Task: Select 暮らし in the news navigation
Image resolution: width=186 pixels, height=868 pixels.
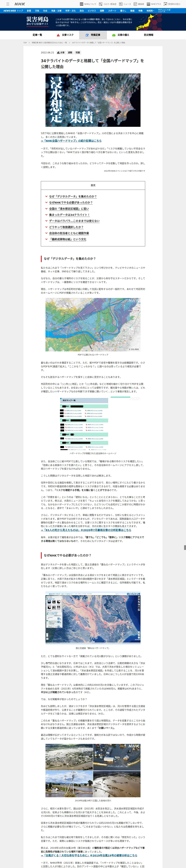Action: pyautogui.click(x=123, y=11)
